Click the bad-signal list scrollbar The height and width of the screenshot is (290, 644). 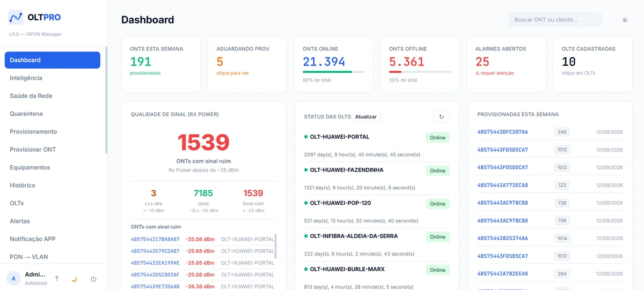coord(276,246)
